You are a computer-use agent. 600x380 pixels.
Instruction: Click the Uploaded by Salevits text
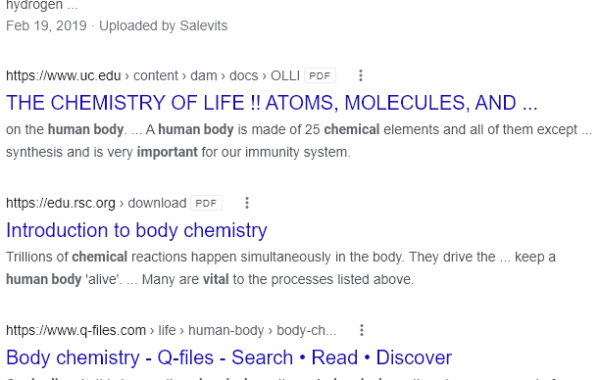coord(163,26)
